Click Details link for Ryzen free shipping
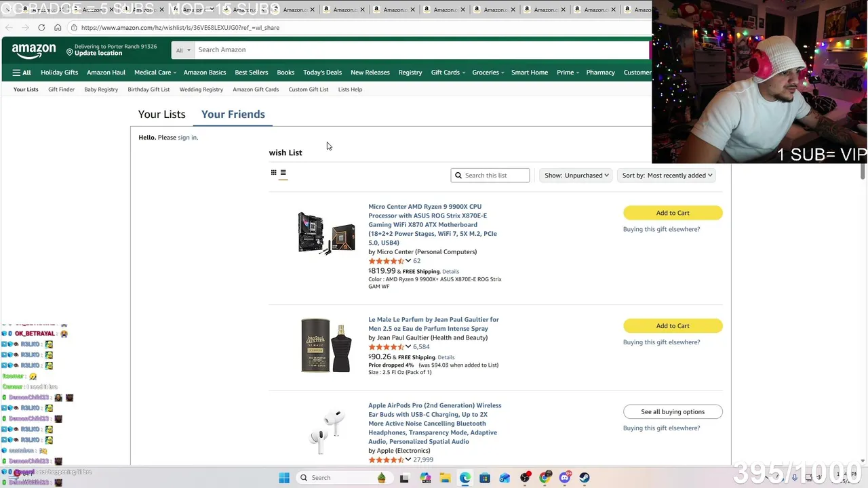Screen dimensions: 868x488 pyautogui.click(x=450, y=272)
